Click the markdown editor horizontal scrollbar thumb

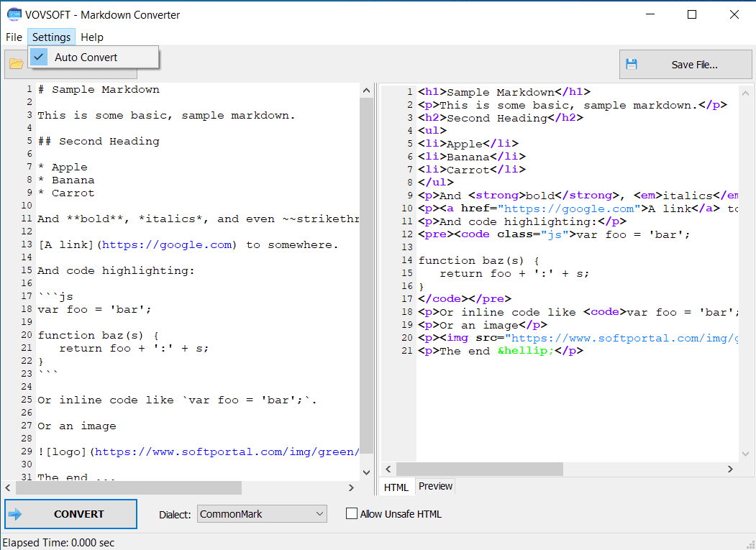[x=129, y=488]
